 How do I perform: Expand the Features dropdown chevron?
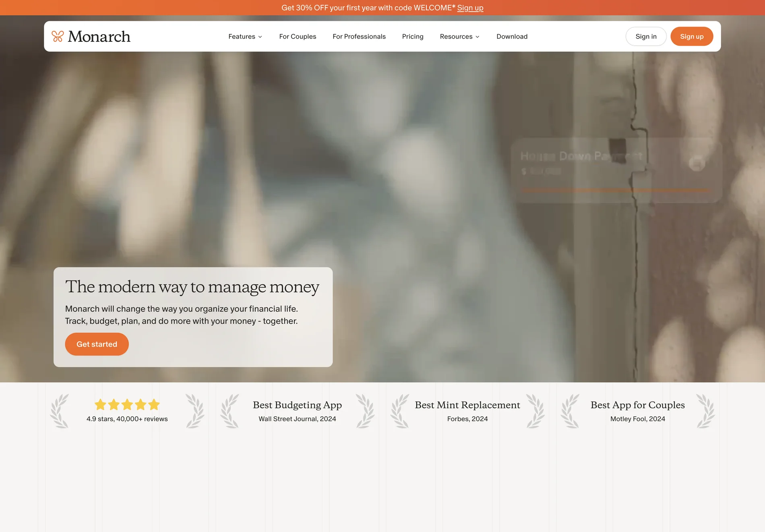coord(260,37)
